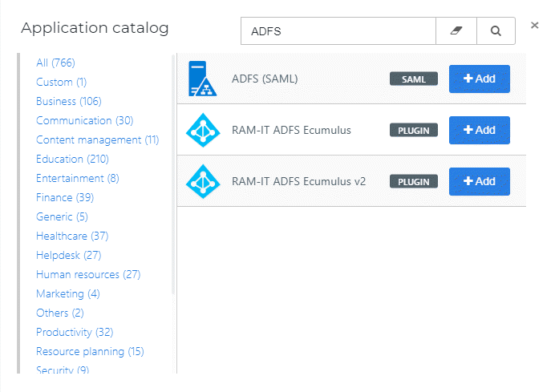Click the SAML badge on ADFS row
Image resolution: width=559 pixels, height=392 pixels.
pyautogui.click(x=414, y=79)
